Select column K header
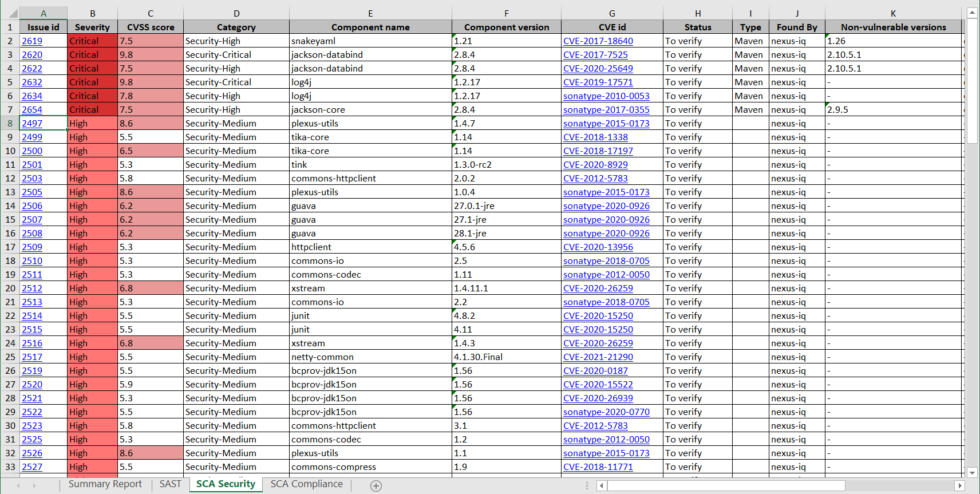The image size is (980, 494). (893, 13)
